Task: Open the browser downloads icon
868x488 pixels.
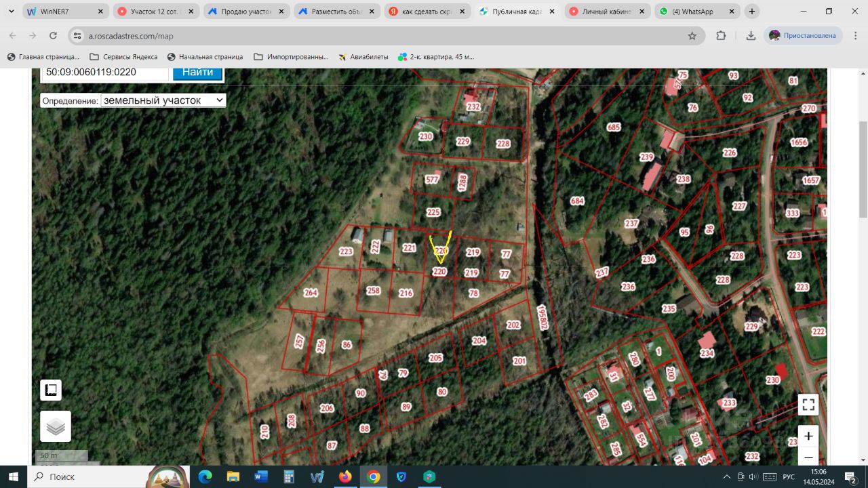Action: 751,36
